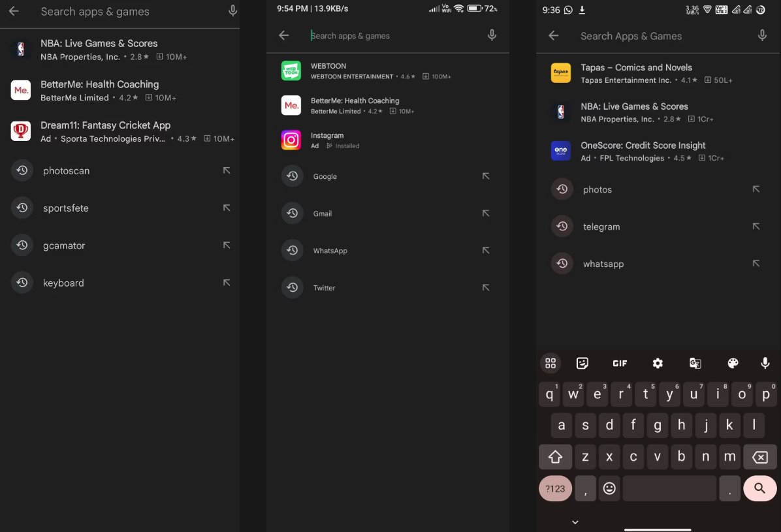The width and height of the screenshot is (781, 532).
Task: Switch to the ?123 symbols layout
Action: coord(555,488)
